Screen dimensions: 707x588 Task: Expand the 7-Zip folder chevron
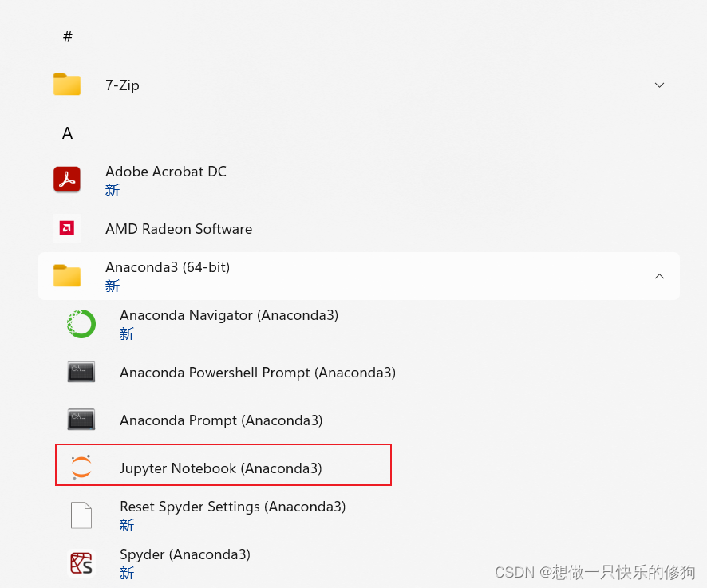pyautogui.click(x=659, y=85)
